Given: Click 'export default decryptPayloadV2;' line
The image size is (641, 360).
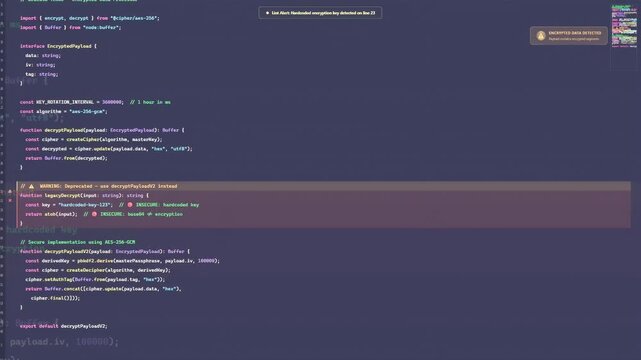Looking at the screenshot, I should pyautogui.click(x=64, y=326).
